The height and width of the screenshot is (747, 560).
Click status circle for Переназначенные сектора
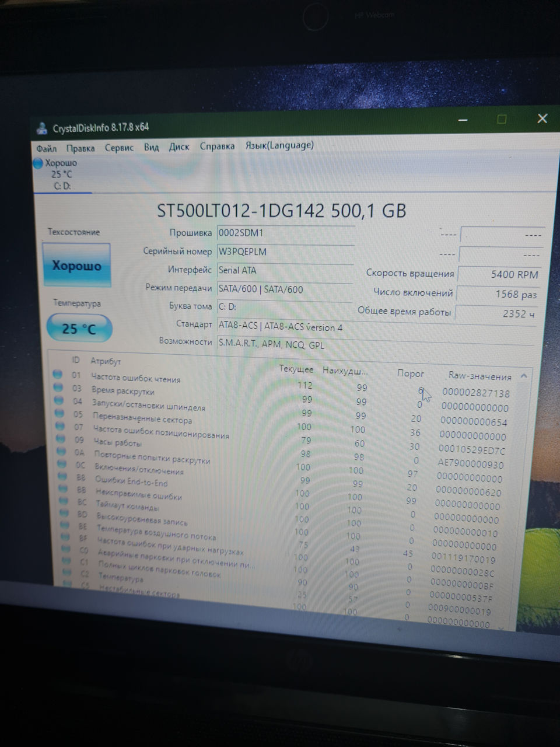coord(59,413)
